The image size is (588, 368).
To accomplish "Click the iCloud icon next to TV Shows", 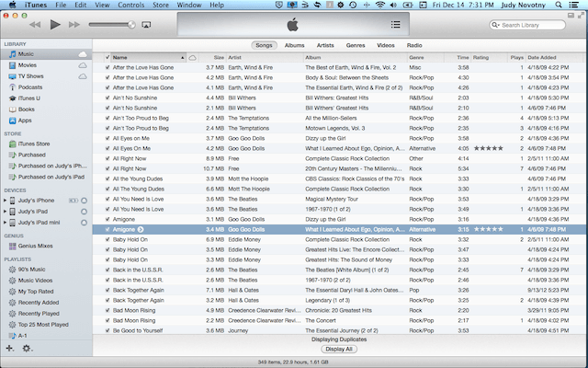I will tap(83, 76).
